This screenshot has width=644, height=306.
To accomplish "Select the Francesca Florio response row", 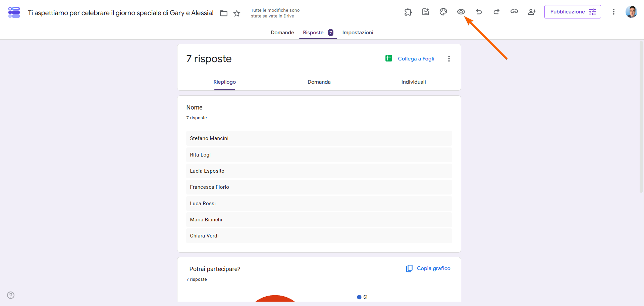I will 319,187.
